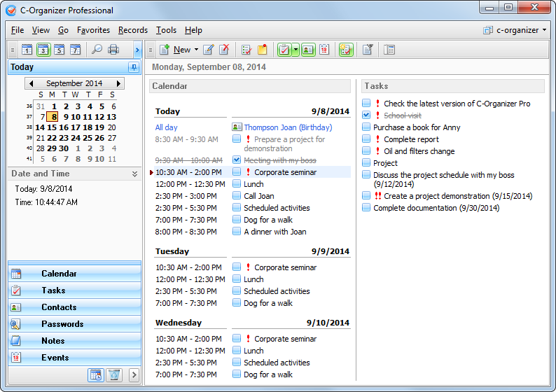The height and width of the screenshot is (392, 556).
Task: Click the c-organizer database icon
Action: tap(488, 31)
